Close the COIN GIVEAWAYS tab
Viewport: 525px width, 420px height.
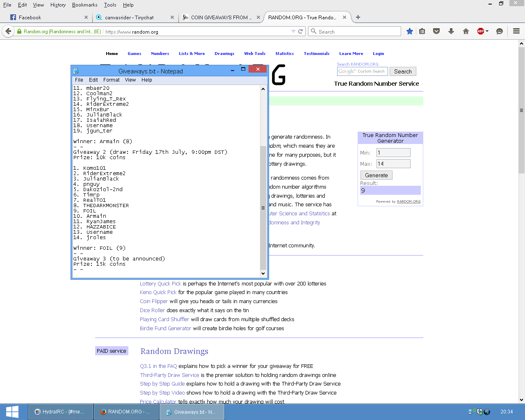(x=258, y=17)
